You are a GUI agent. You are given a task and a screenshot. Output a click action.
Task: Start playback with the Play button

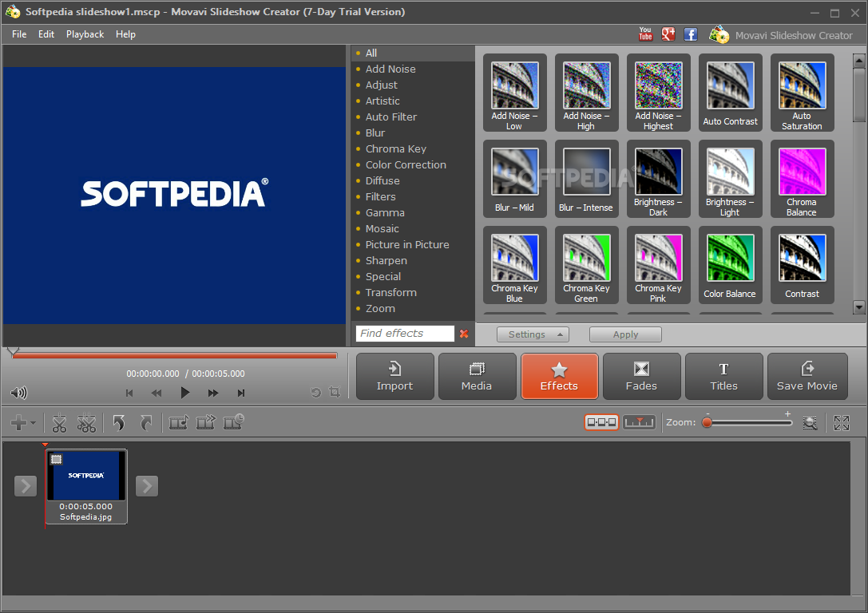185,393
